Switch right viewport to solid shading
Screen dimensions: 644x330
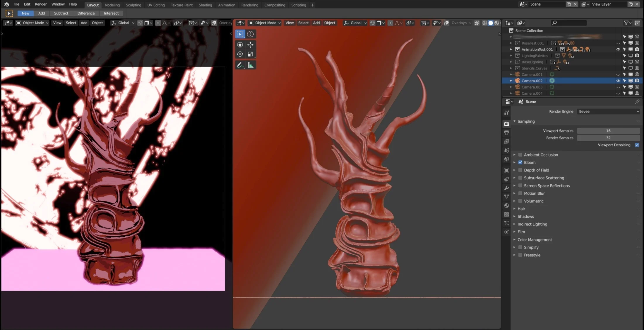pos(491,23)
